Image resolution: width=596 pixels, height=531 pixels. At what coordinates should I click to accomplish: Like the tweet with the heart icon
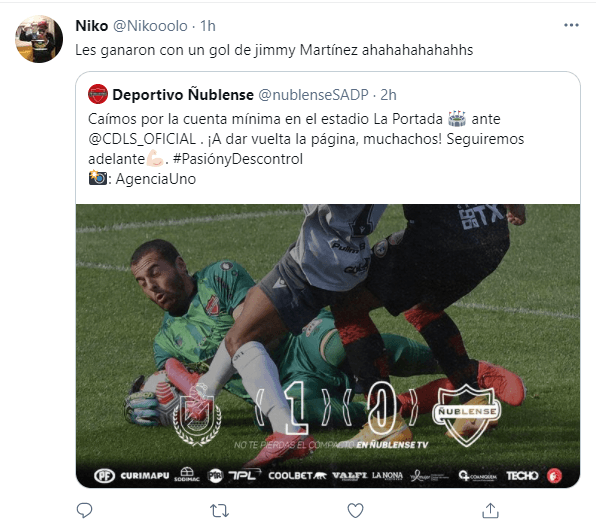tap(355, 510)
